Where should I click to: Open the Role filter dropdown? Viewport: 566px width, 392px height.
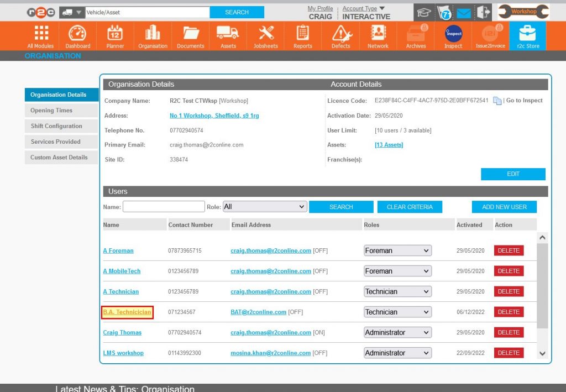(265, 206)
